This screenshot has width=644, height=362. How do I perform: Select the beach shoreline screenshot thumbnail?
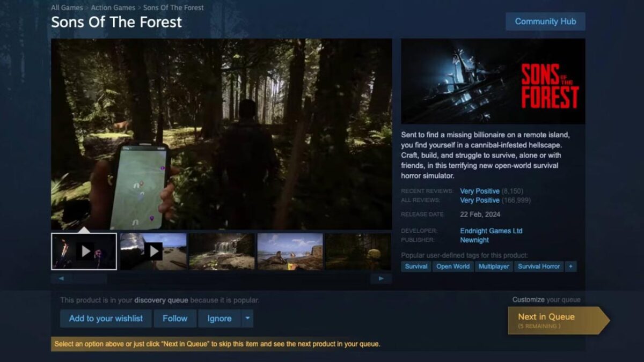tap(290, 251)
